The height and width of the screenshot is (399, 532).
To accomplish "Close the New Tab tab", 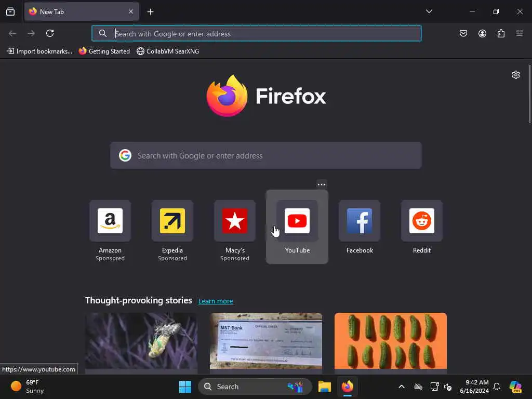I will coord(130,11).
